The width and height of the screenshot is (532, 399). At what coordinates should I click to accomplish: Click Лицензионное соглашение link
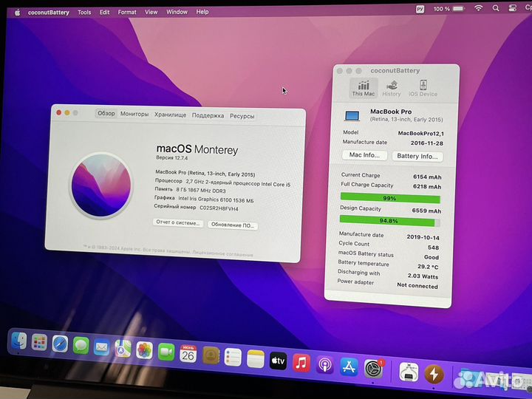point(222,253)
